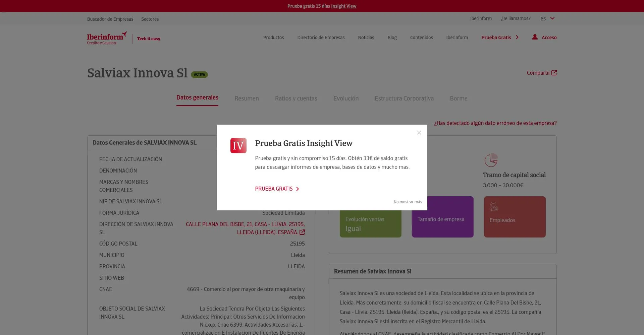
Task: Click the PRUEBA GRATIS chevron arrow in popup
Action: pos(298,189)
